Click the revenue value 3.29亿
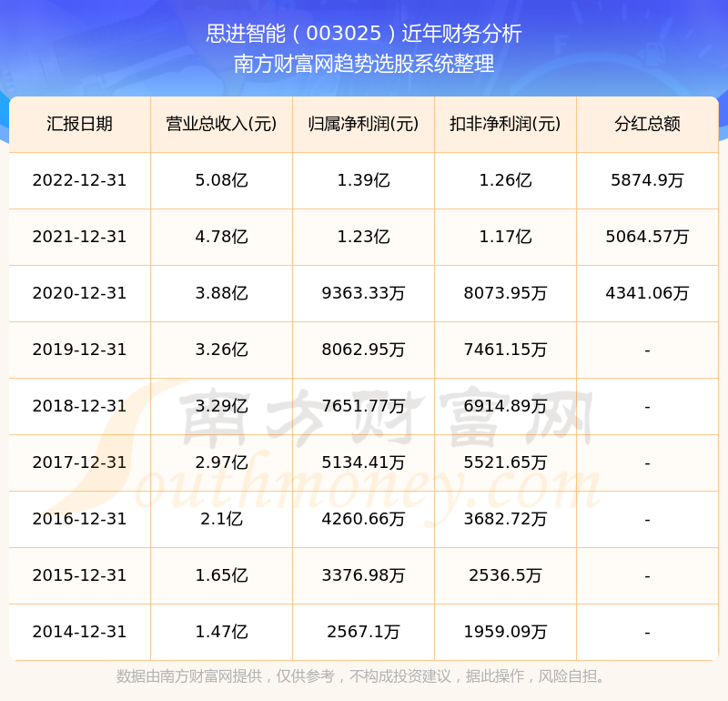 click(221, 406)
